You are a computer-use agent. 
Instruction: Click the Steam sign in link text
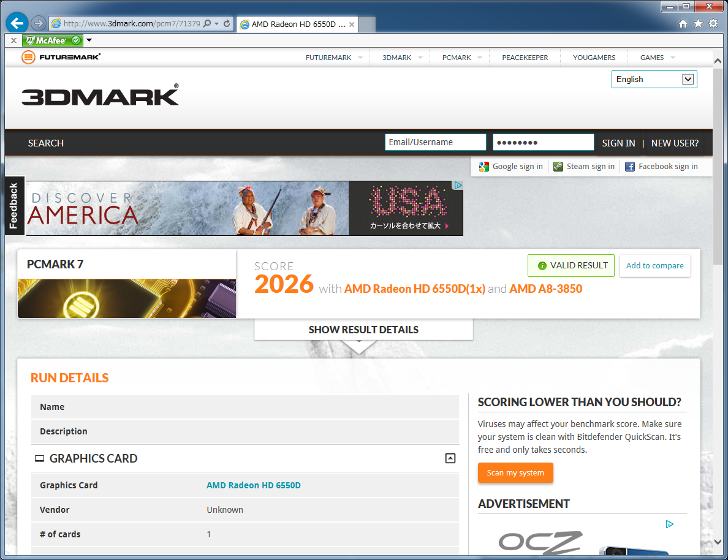591,167
